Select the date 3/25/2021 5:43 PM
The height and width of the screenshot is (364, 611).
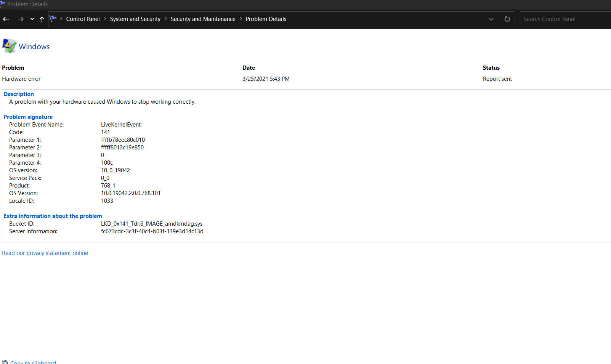tap(266, 79)
